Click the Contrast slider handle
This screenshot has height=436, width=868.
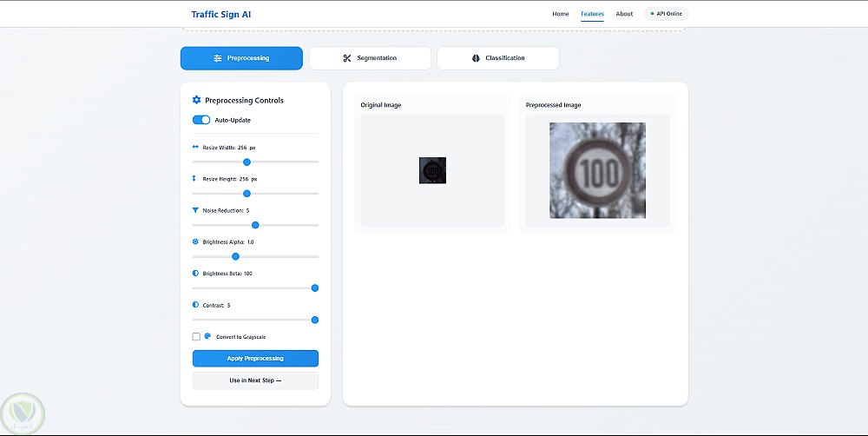coord(315,320)
